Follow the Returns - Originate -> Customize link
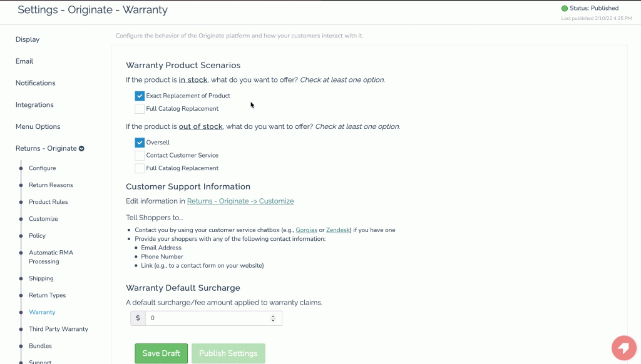This screenshot has height=364, width=641. click(240, 201)
